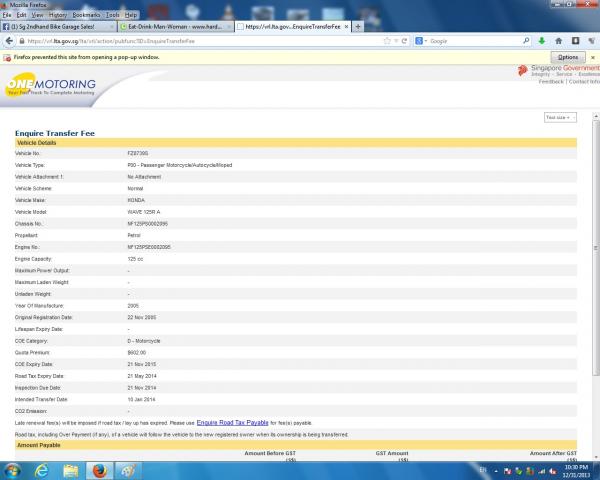Select Road Tax Expiry Date 21 May 2014
The image size is (600, 480).
pyautogui.click(x=142, y=376)
